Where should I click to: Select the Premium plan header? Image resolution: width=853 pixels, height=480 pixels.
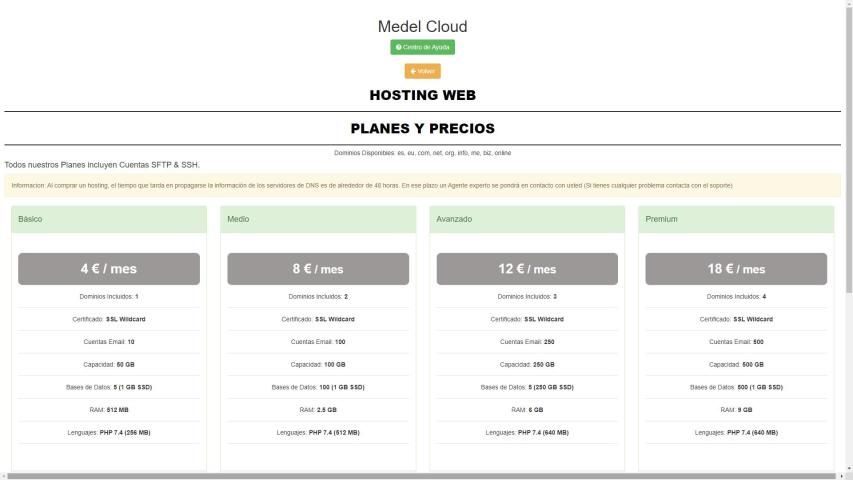(x=736, y=219)
